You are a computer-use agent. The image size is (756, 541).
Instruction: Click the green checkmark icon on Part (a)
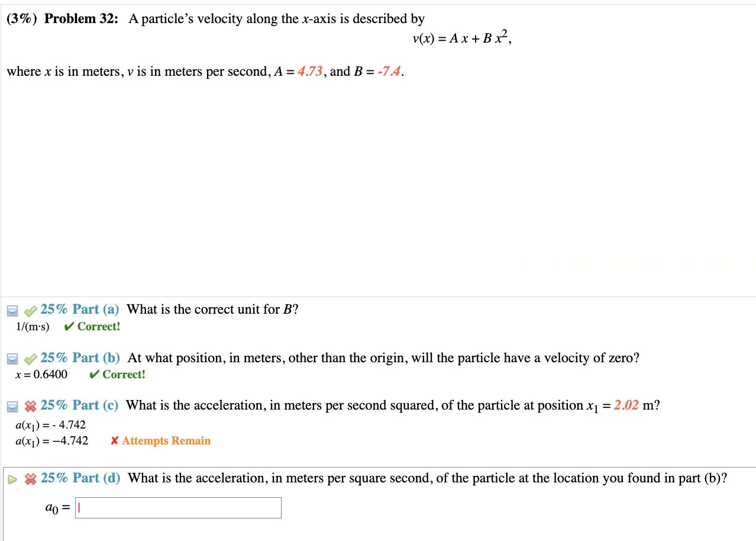coord(30,309)
